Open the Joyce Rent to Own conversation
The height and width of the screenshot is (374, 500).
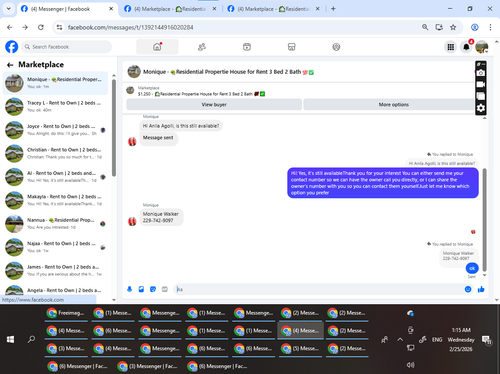[56, 130]
